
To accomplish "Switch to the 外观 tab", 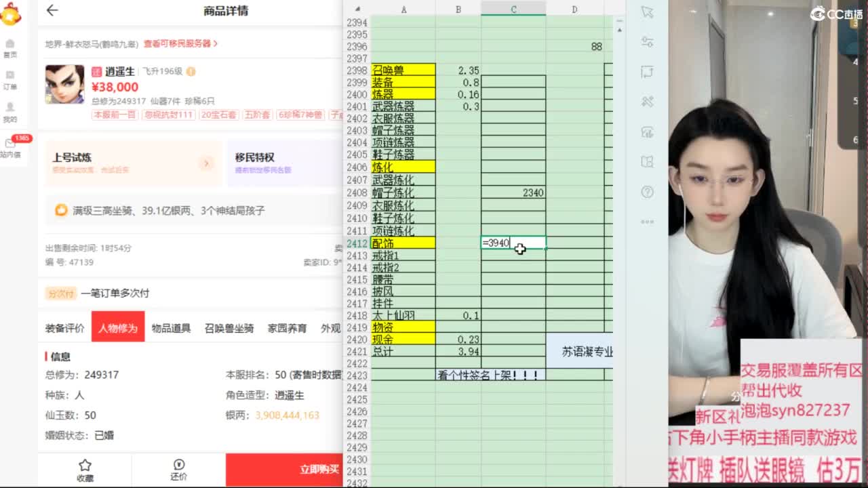I will (x=331, y=328).
